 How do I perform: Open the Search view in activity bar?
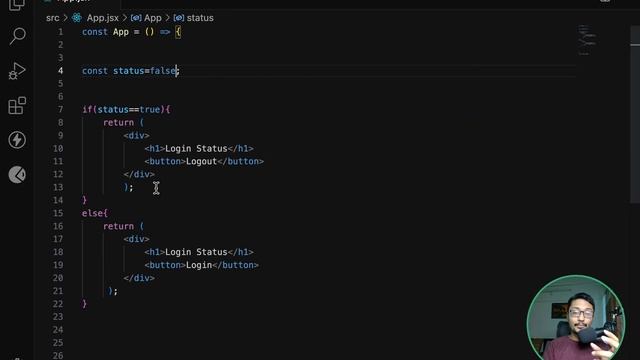click(x=18, y=36)
